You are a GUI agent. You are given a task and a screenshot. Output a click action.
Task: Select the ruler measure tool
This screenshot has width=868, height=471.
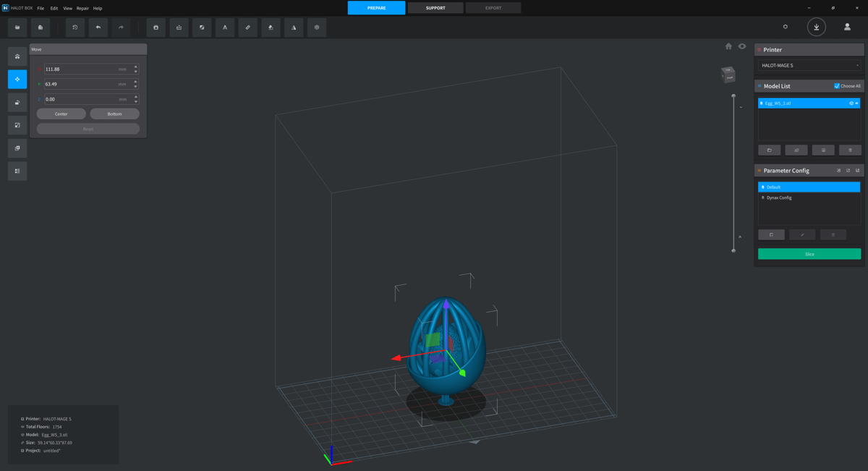click(247, 27)
